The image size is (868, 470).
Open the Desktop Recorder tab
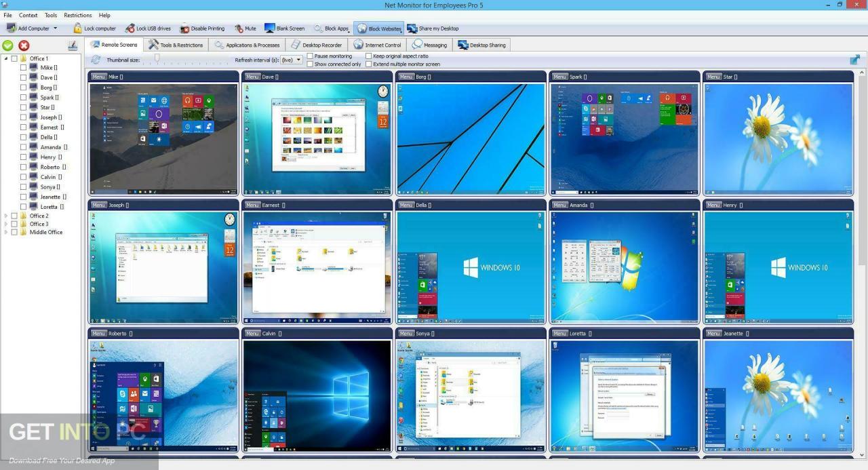point(316,45)
